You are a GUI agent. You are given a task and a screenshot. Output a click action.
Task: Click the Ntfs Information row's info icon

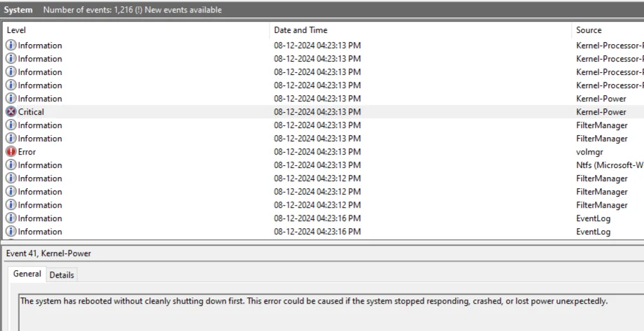coord(11,165)
